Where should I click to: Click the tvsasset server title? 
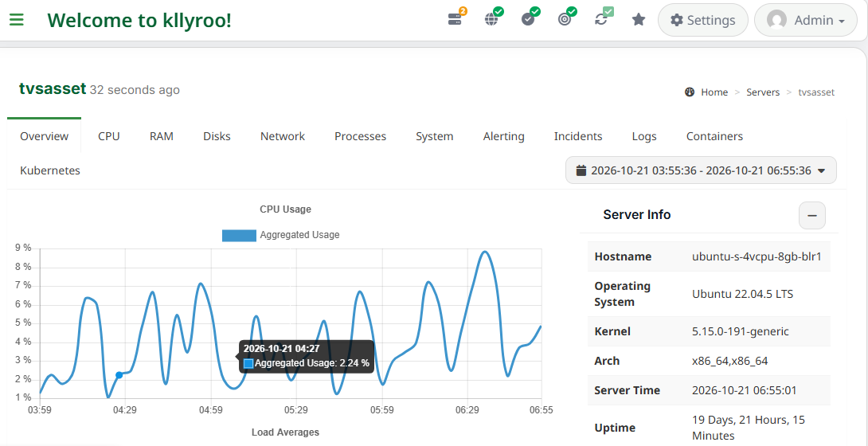[x=53, y=88]
